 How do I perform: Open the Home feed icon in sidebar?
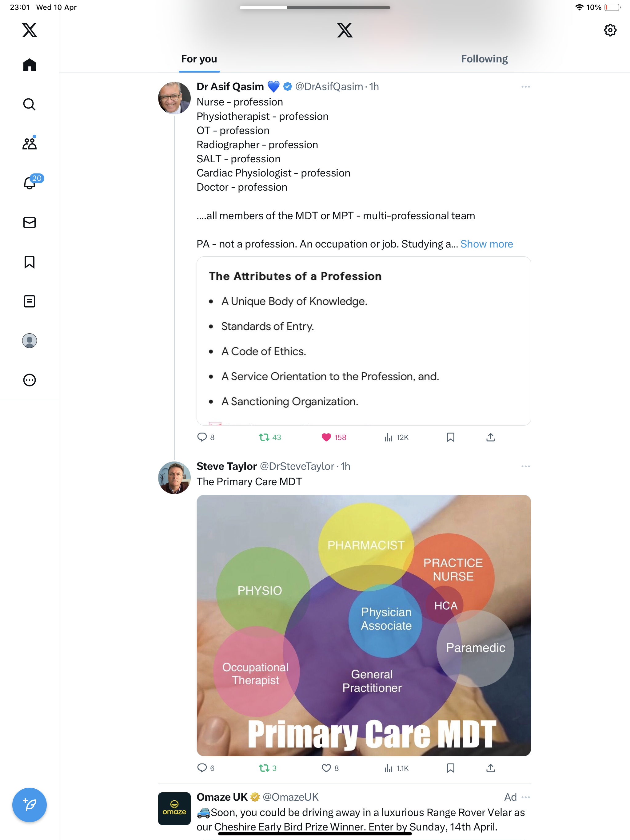pos(29,65)
